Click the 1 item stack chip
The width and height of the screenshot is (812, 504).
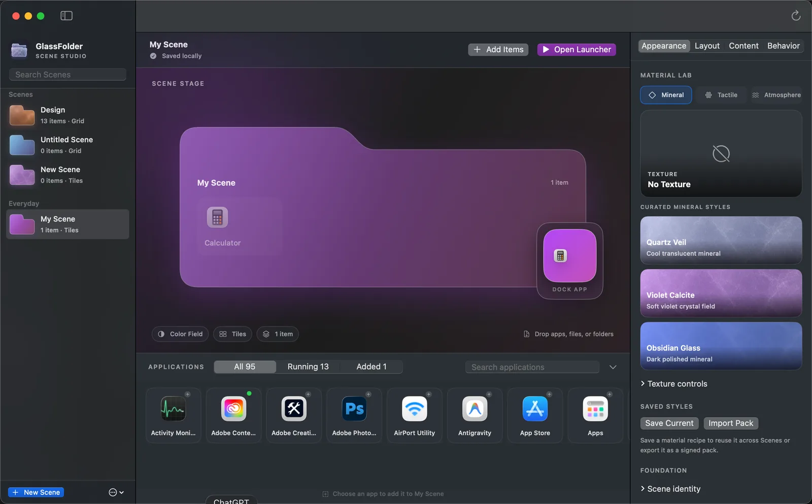(x=278, y=334)
